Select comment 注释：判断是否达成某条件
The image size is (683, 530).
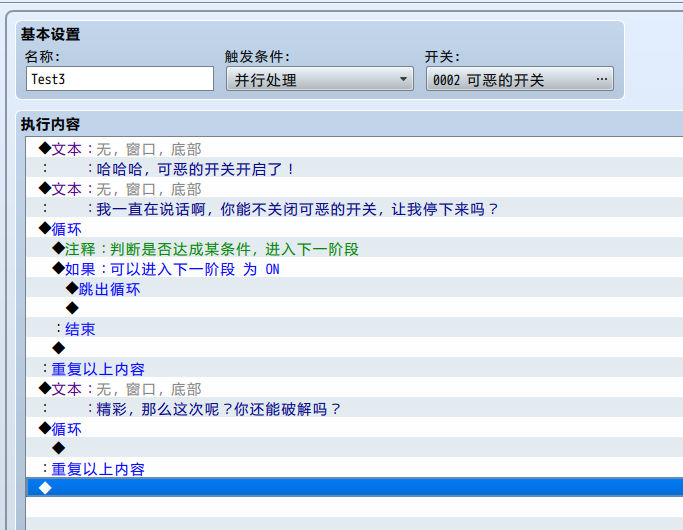pyautogui.click(x=355, y=247)
